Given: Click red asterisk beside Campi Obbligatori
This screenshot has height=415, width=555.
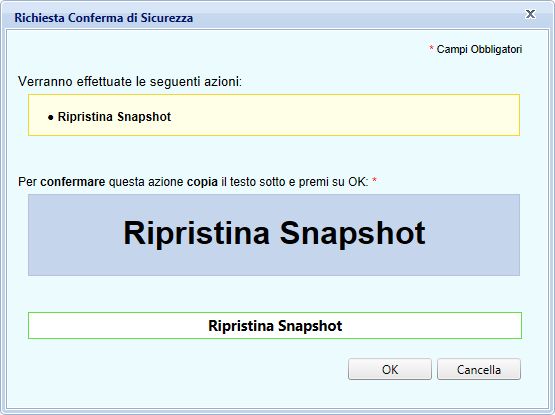Looking at the screenshot, I should [x=431, y=48].
